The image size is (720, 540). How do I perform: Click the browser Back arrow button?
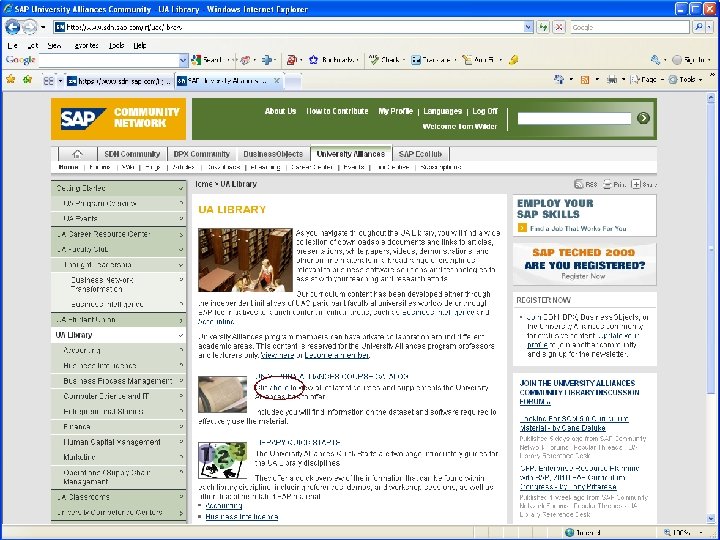click(x=12, y=27)
